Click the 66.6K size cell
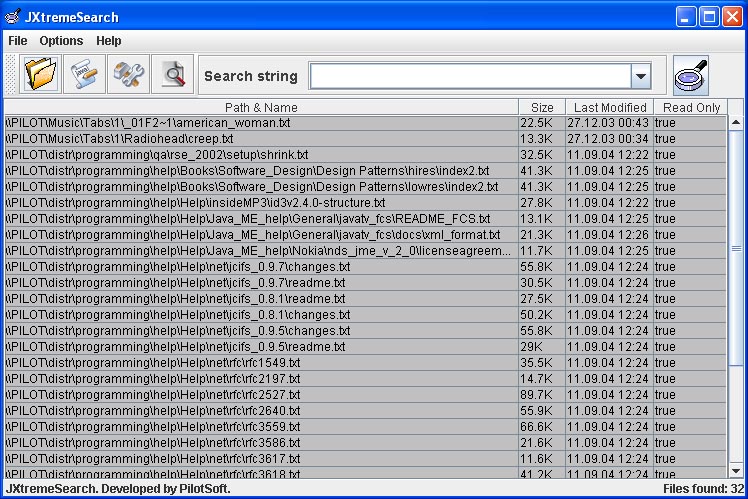The height and width of the screenshot is (499, 748). (542, 426)
